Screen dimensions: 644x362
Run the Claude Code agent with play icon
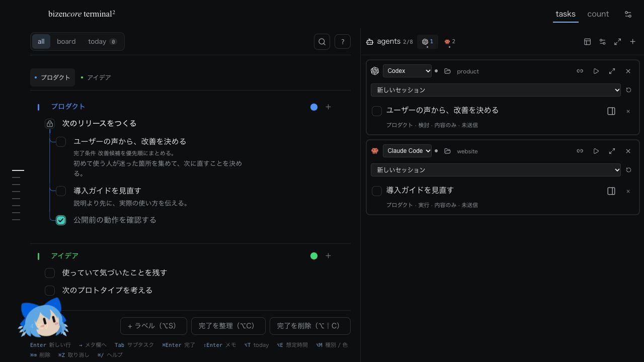596,151
